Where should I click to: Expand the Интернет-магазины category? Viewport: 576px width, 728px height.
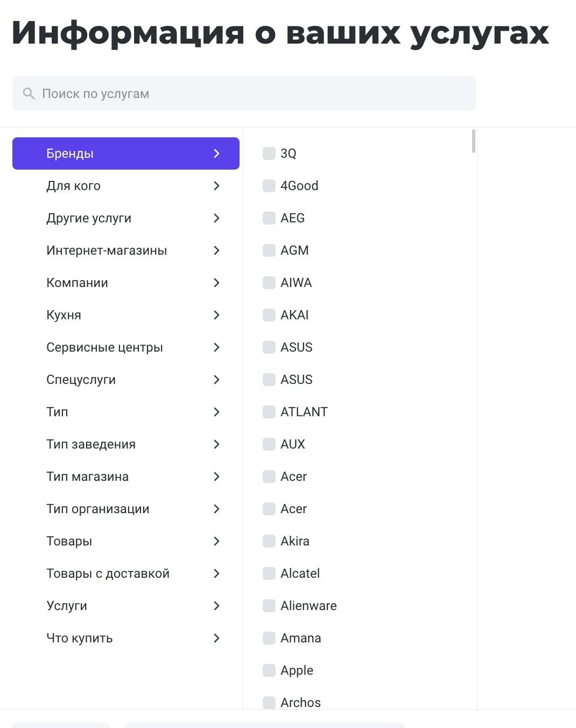pyautogui.click(x=126, y=250)
